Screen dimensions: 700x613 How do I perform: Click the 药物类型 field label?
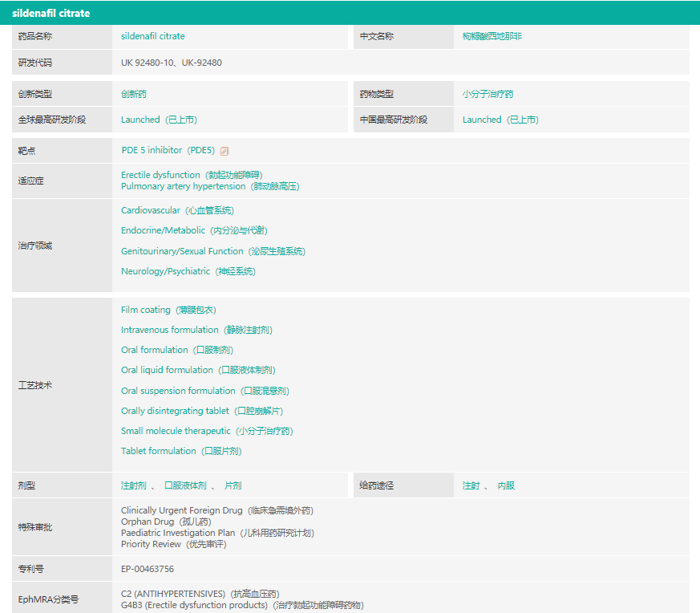click(377, 94)
